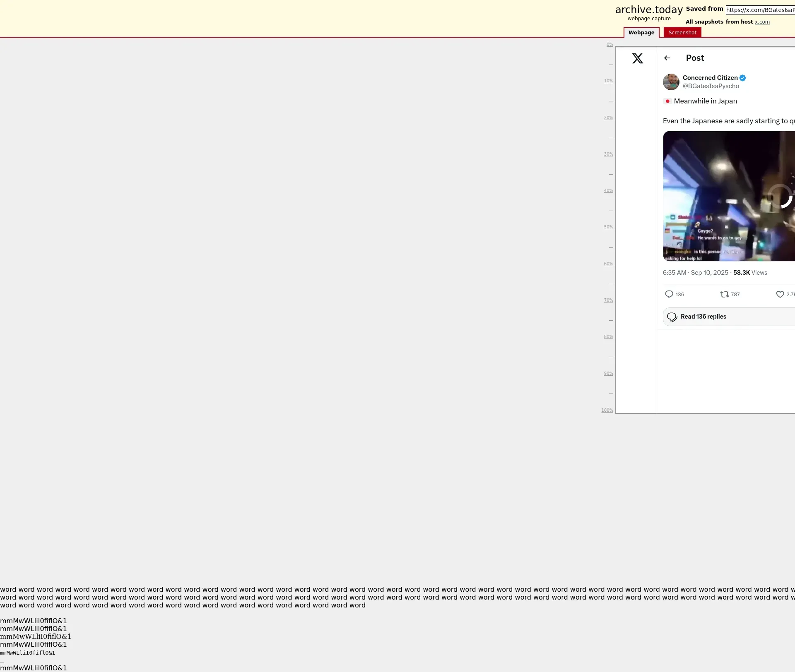Click the archive.today site title

648,10
